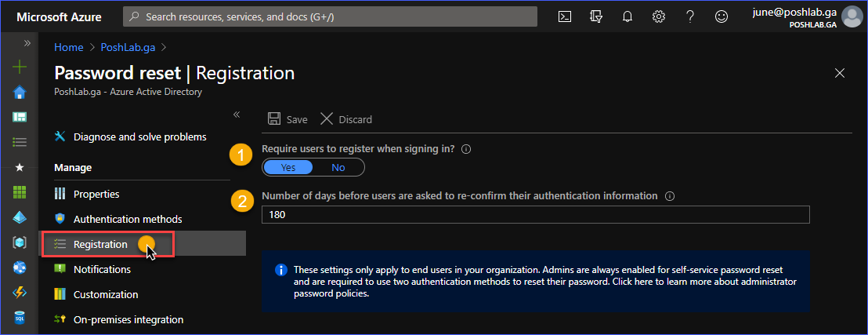
Task: Go to Home icon in the left sidebar
Action: click(x=20, y=92)
